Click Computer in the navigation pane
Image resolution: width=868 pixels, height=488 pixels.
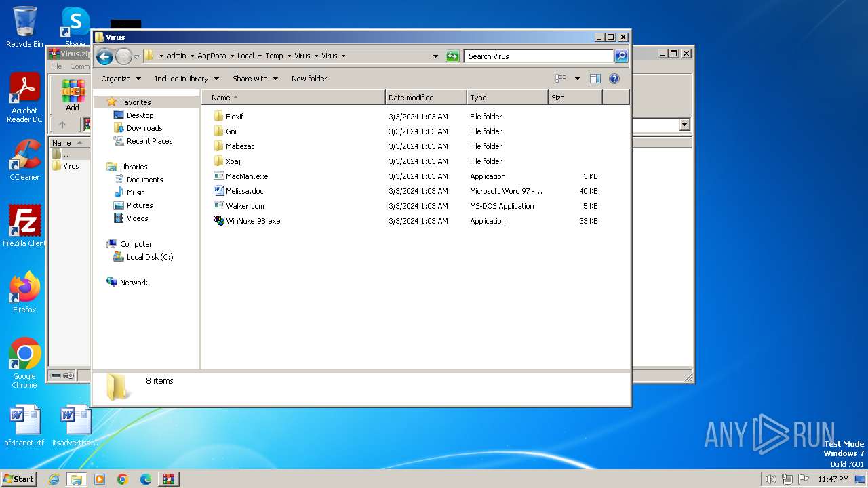pos(136,244)
